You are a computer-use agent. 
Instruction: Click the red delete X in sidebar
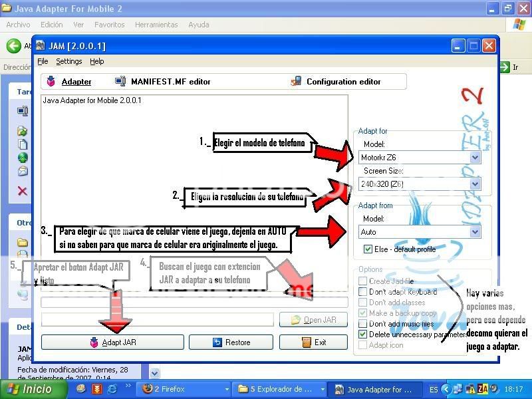[23, 191]
